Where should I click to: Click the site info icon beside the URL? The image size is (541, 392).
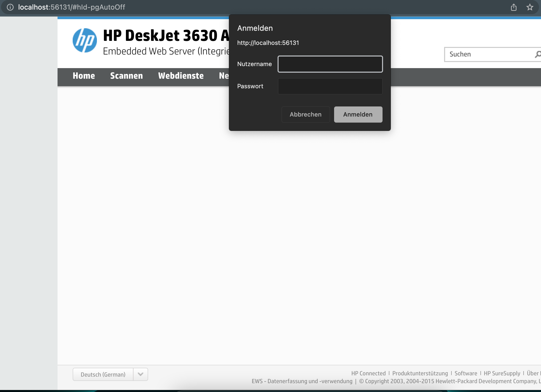coord(10,7)
